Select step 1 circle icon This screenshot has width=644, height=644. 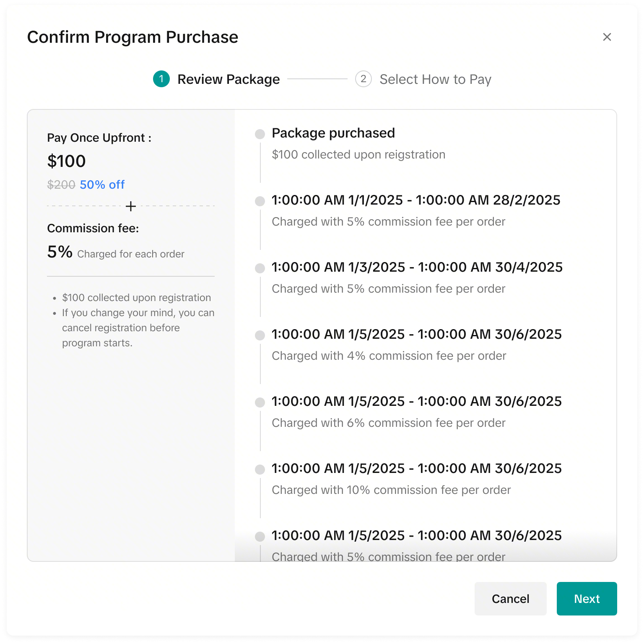pos(161,79)
